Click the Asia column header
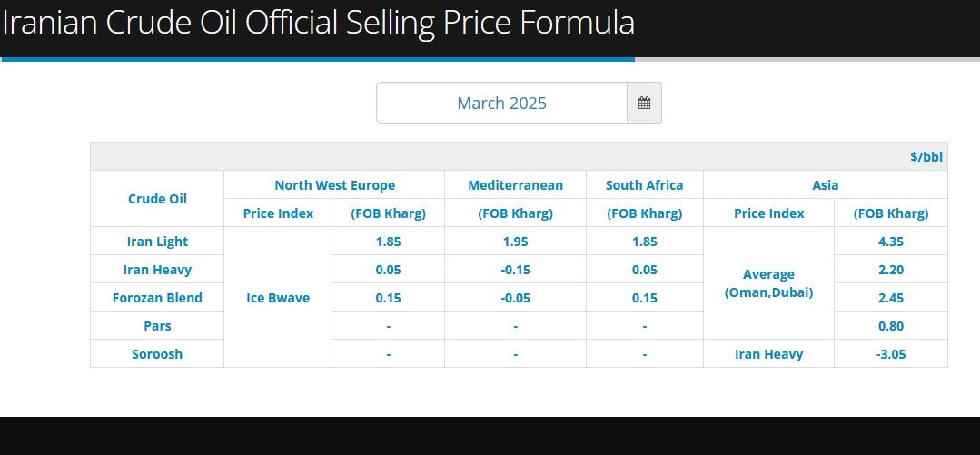 coord(825,185)
